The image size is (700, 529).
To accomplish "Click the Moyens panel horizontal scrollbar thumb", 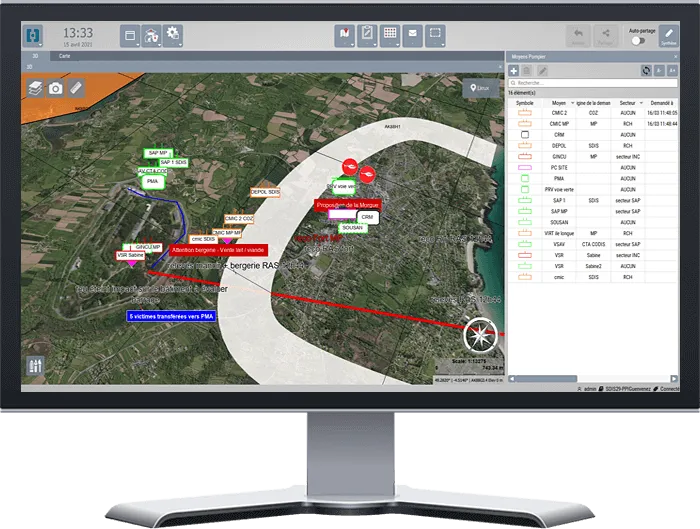I will [x=546, y=379].
